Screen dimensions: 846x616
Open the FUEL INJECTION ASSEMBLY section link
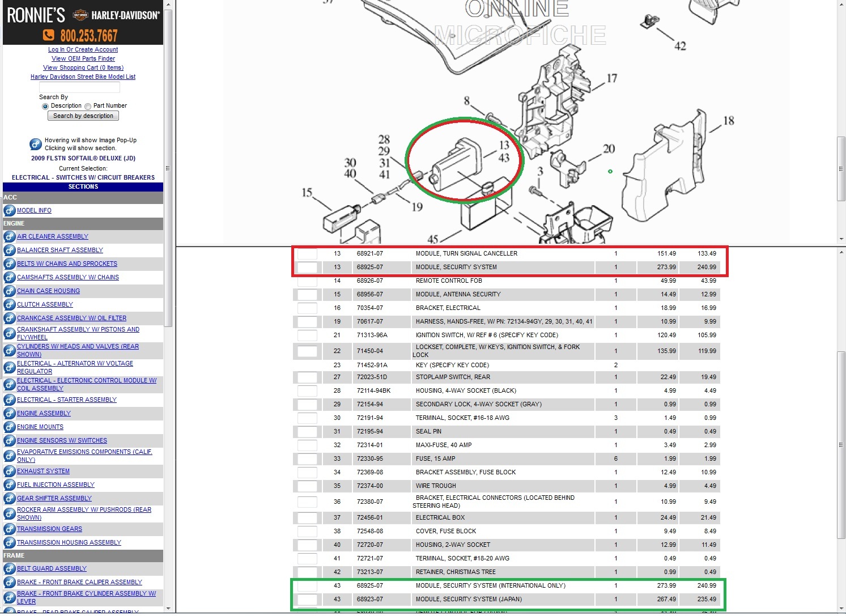point(56,485)
